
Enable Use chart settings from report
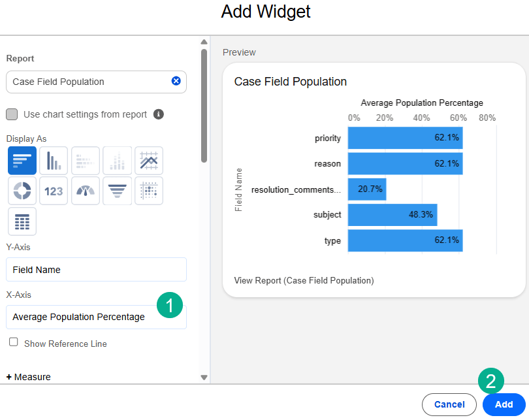12,114
